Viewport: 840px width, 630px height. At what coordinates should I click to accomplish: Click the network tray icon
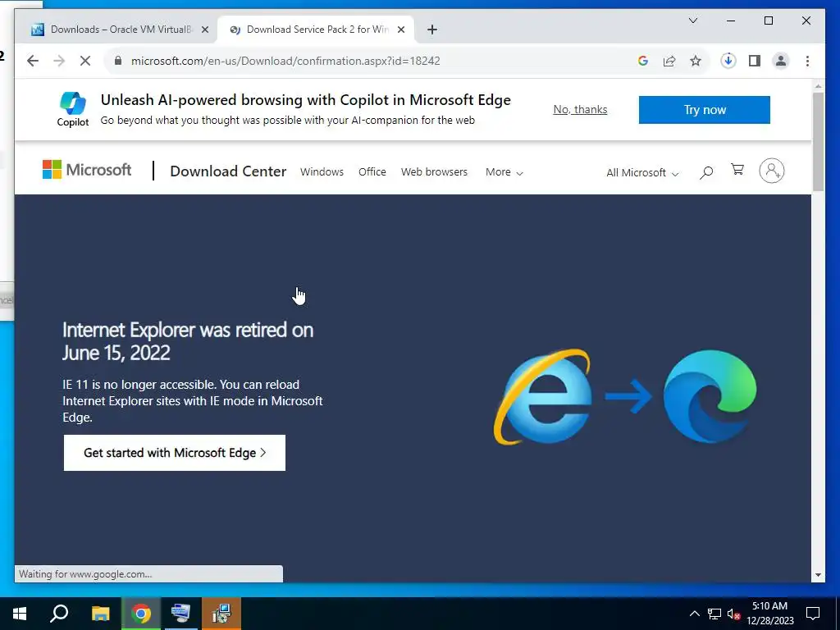(x=714, y=614)
